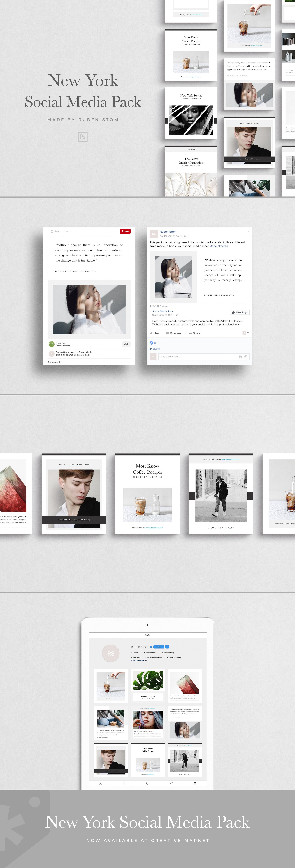Click the blue Follow button
The height and width of the screenshot is (868, 295).
(159, 647)
